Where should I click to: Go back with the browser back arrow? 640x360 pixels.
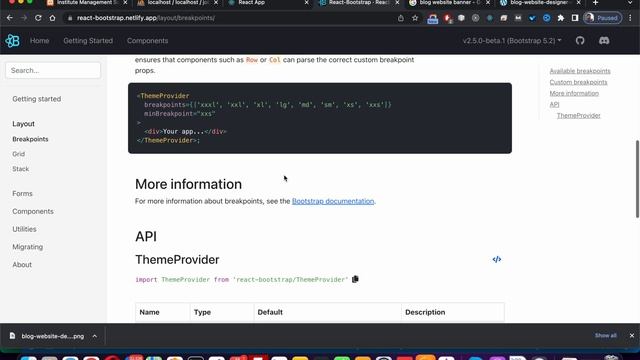tap(10, 18)
